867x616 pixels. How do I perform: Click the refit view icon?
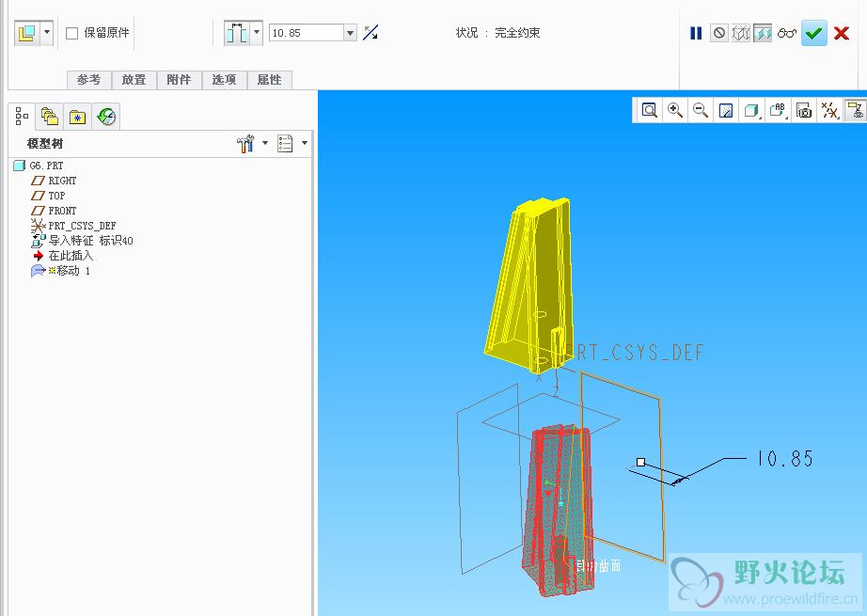[649, 110]
